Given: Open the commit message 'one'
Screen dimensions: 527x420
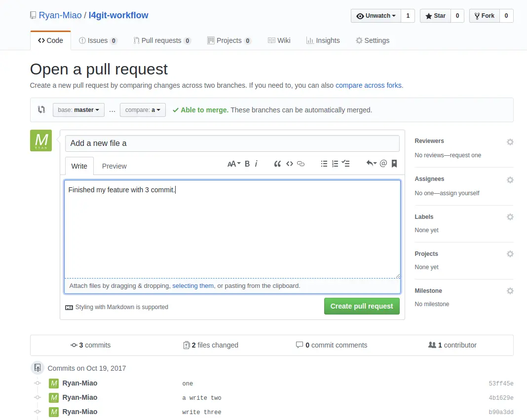Looking at the screenshot, I should pyautogui.click(x=188, y=384).
